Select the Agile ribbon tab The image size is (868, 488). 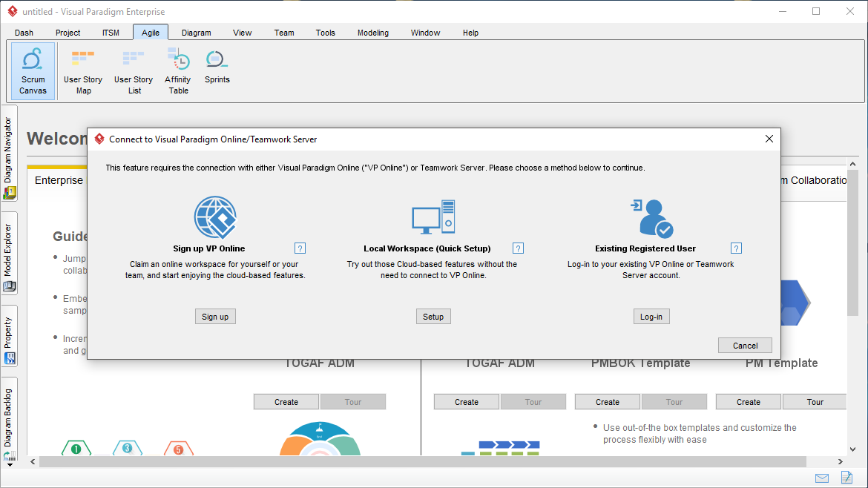(x=151, y=33)
